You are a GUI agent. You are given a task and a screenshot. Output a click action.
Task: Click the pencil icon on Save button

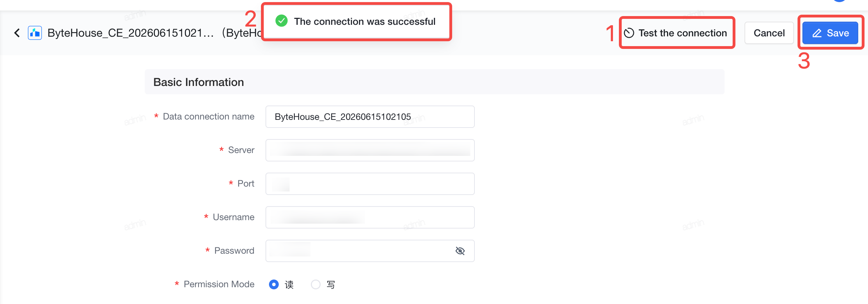point(817,33)
